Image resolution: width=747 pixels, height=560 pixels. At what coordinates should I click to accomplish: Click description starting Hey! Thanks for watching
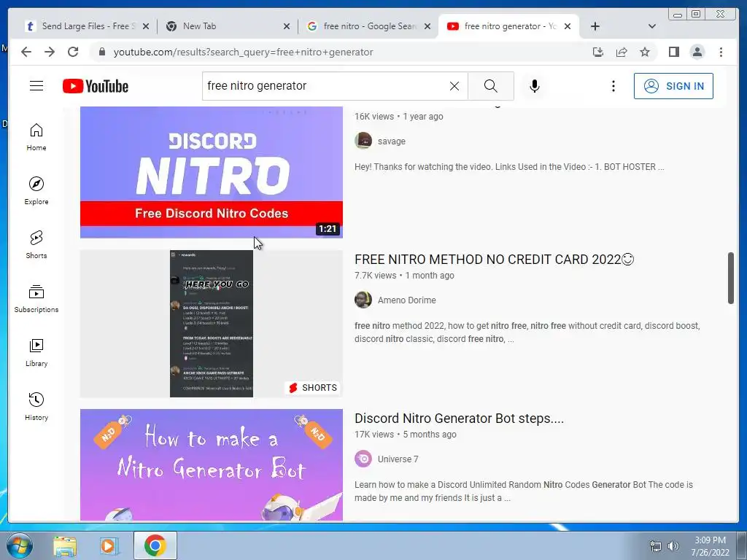click(508, 167)
